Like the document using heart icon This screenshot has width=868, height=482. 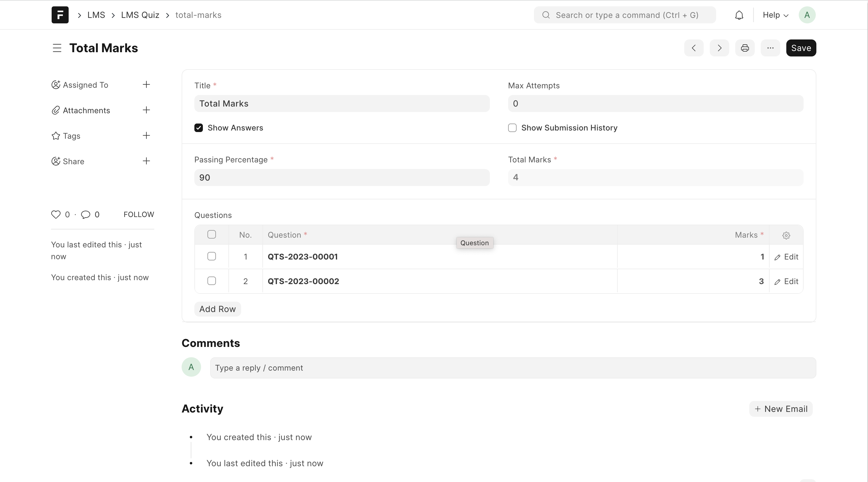[x=56, y=215]
